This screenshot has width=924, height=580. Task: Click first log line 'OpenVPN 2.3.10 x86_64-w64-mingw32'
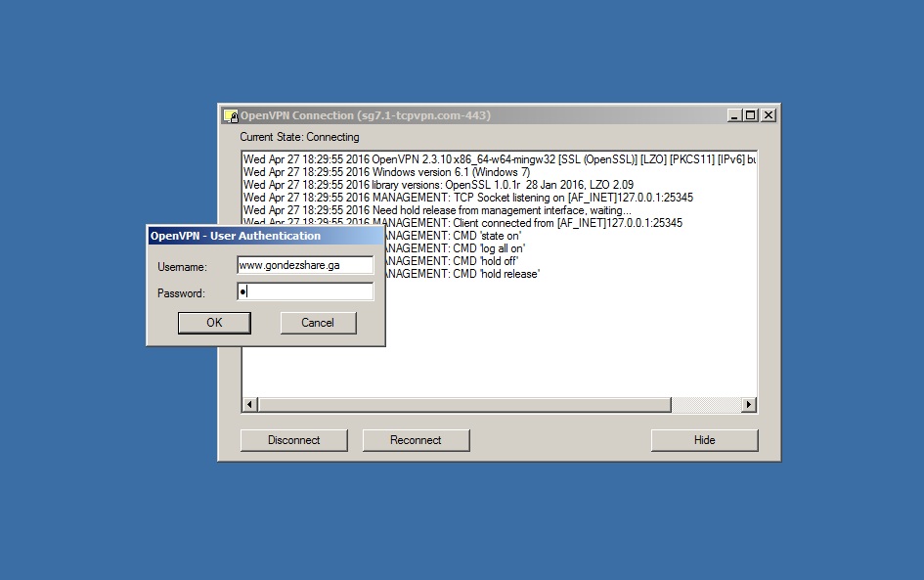(x=500, y=159)
